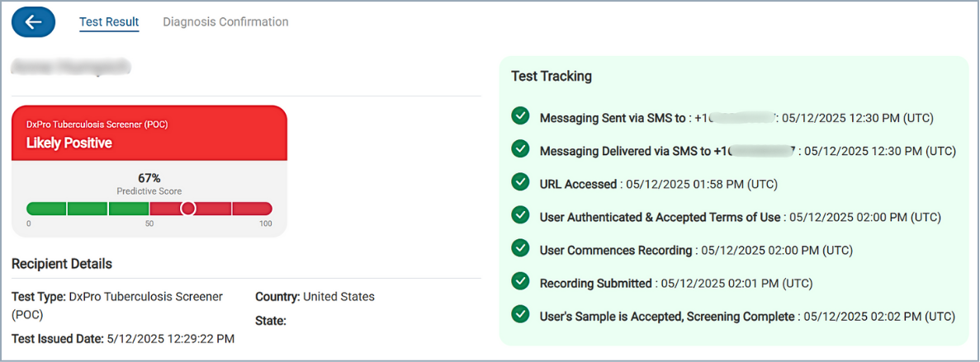The height and width of the screenshot is (362, 980).
Task: Click the Predictive Score label
Action: (149, 191)
